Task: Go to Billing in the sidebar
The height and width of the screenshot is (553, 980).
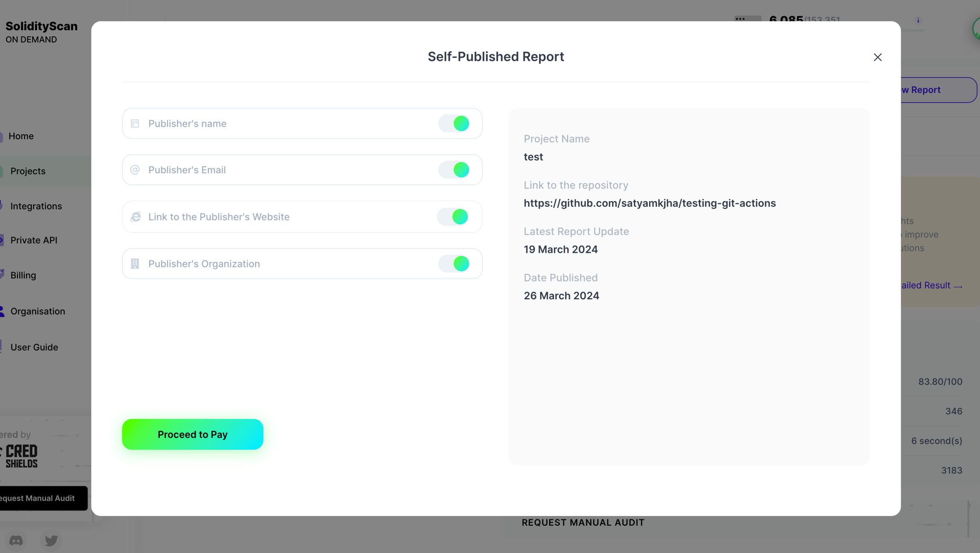Action: (23, 275)
